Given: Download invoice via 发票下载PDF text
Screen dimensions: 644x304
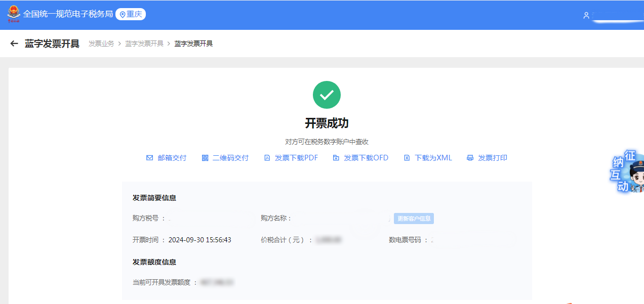Looking at the screenshot, I should [296, 158].
